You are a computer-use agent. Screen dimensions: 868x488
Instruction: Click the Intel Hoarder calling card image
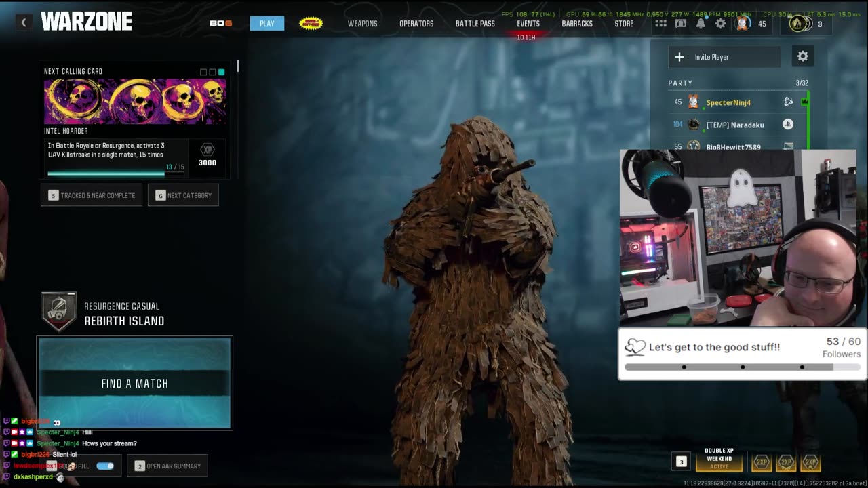coord(135,102)
